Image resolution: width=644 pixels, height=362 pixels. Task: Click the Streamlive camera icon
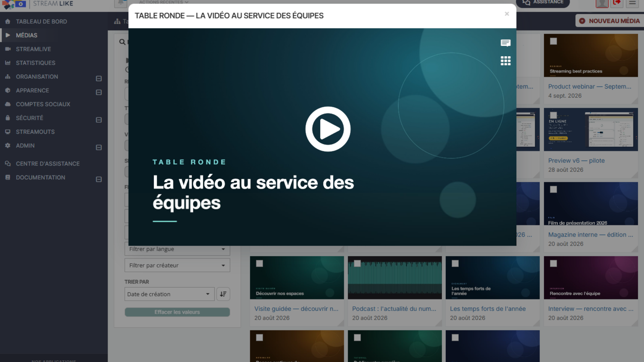pyautogui.click(x=8, y=49)
